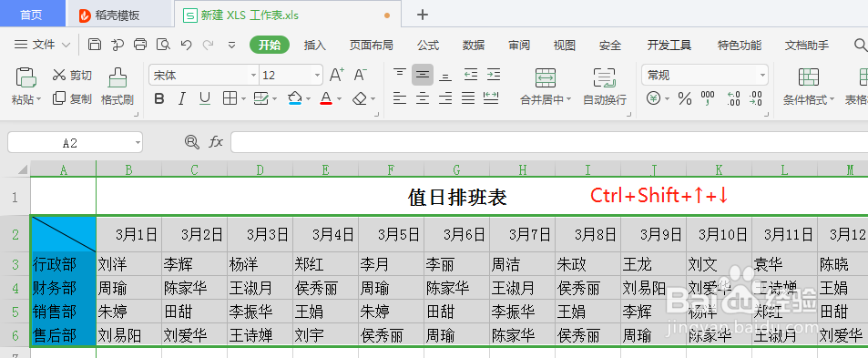Click cell containing 侯秀丽 under 3月4日

[x=325, y=288]
